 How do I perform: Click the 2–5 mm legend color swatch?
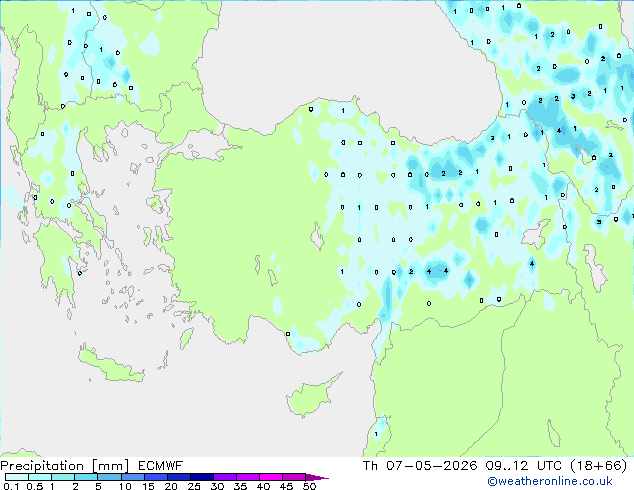point(86,477)
